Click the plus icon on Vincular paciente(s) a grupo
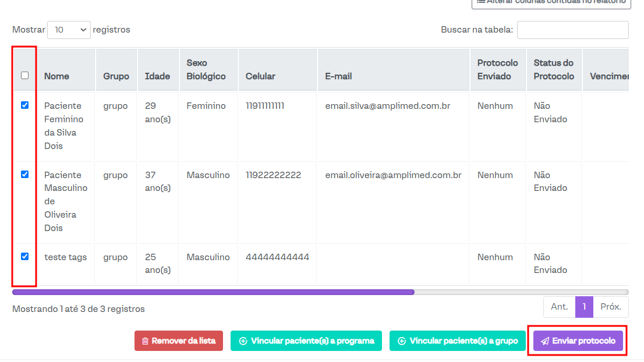Viewport: 644px width, 362px height. pyautogui.click(x=402, y=341)
